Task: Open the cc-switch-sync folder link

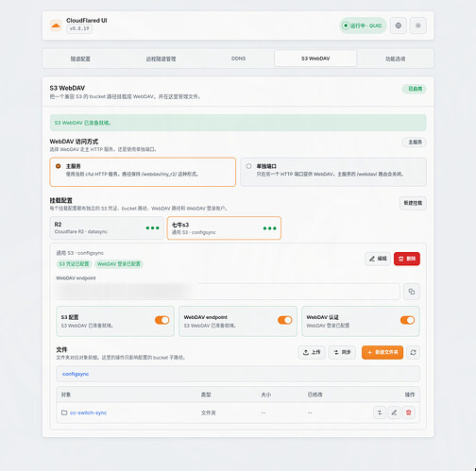Action: (88, 412)
